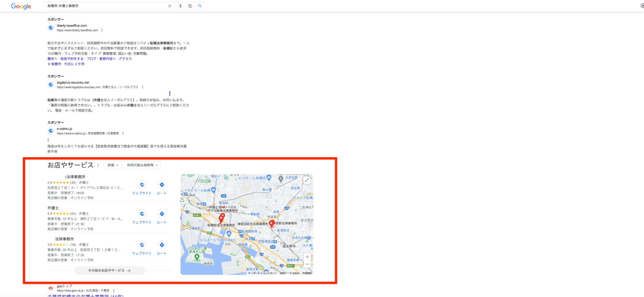Click ブログ sitelink

pos(91,59)
